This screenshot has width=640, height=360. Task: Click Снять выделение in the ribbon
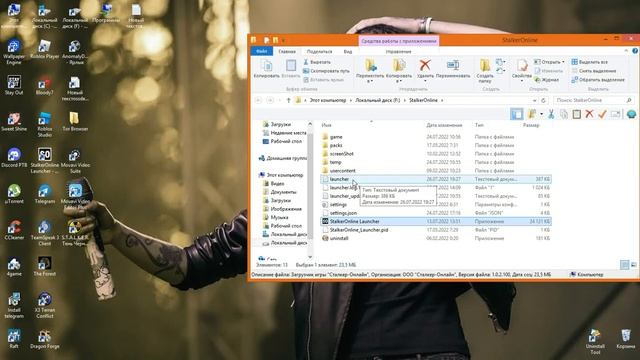593,71
